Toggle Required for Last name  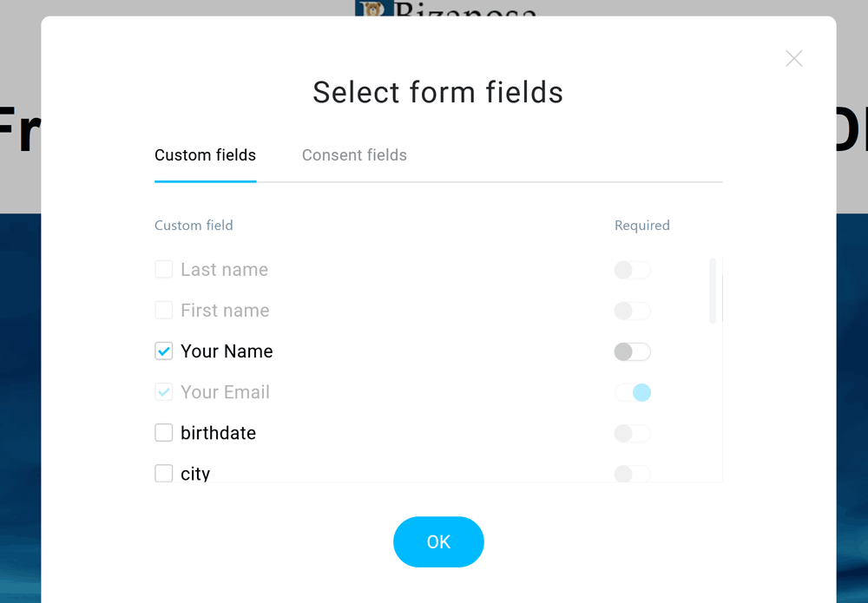coord(632,270)
